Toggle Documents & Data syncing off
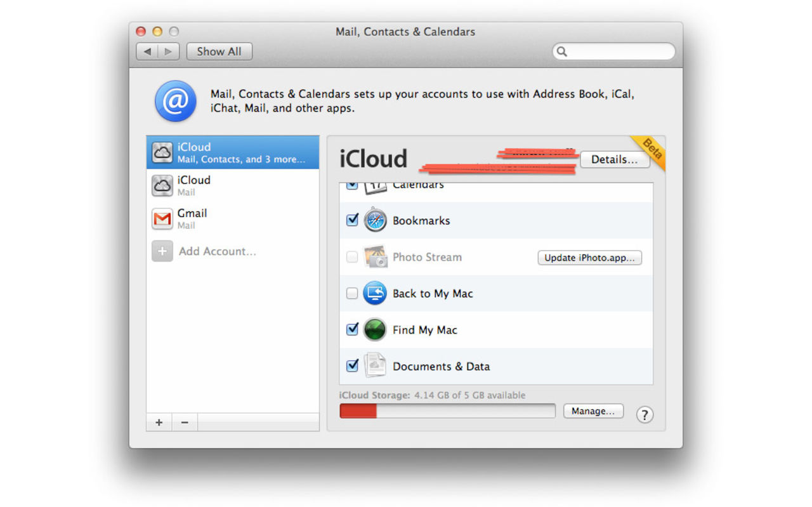Viewport: 812px width, 507px height. [x=353, y=365]
